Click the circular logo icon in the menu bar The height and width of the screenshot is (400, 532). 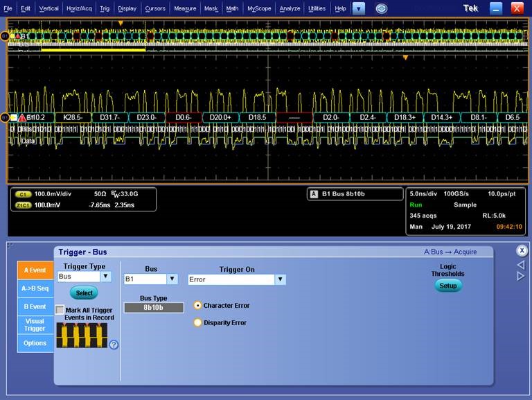pos(381,8)
